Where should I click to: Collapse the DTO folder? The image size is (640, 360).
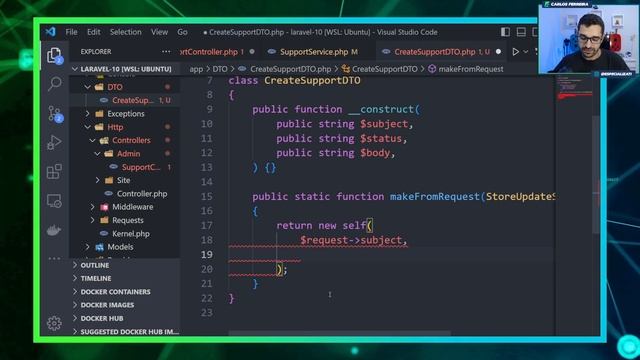[115, 87]
